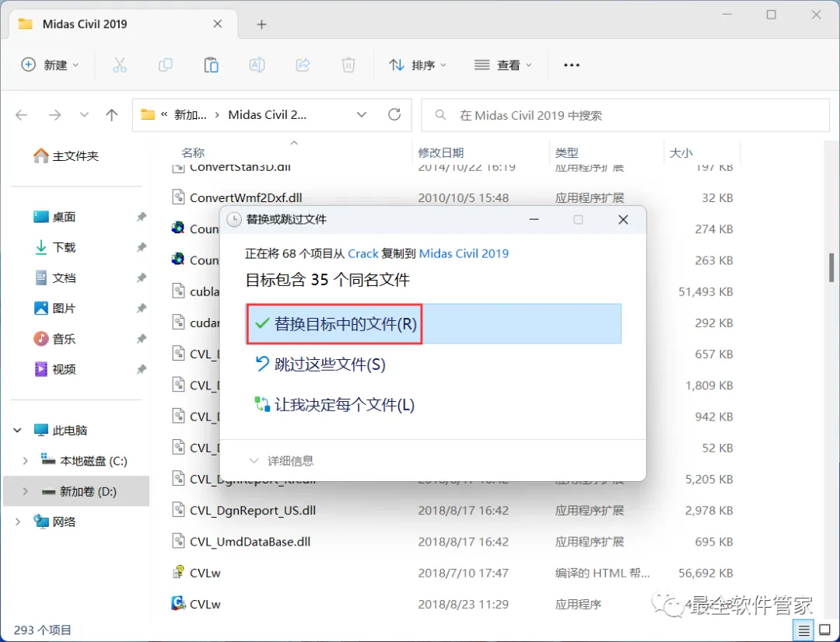Click the search box 在 Midas Civil 2019 中搜索
This screenshot has width=840, height=642.
[625, 115]
